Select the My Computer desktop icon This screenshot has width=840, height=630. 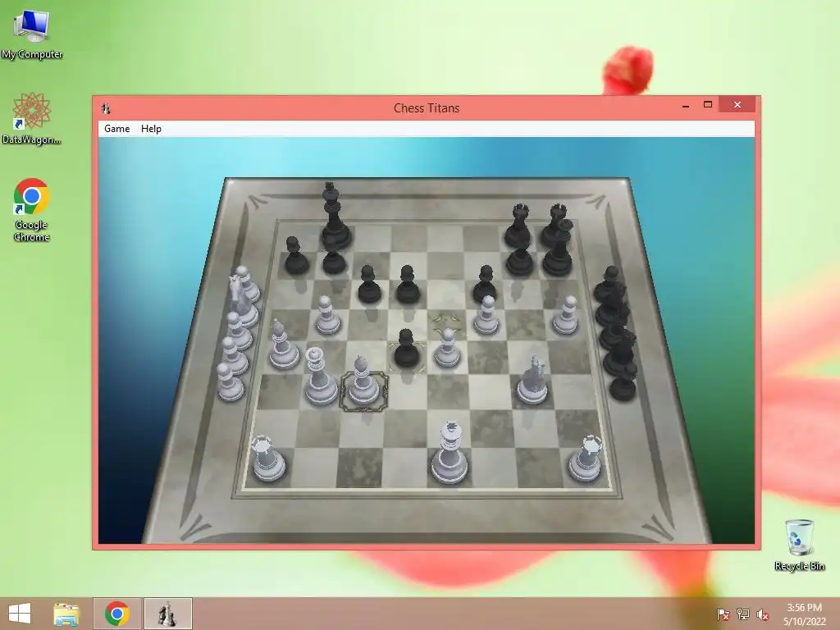click(x=32, y=35)
